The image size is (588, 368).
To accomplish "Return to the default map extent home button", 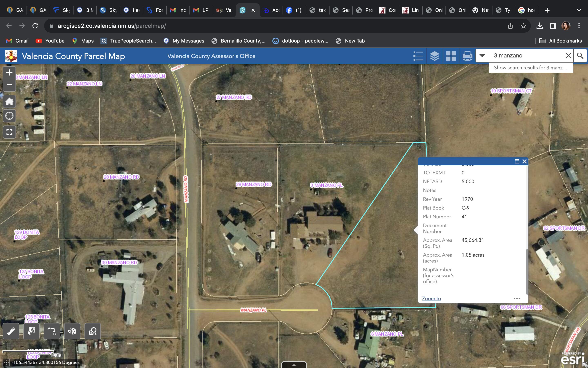I will [x=9, y=101].
